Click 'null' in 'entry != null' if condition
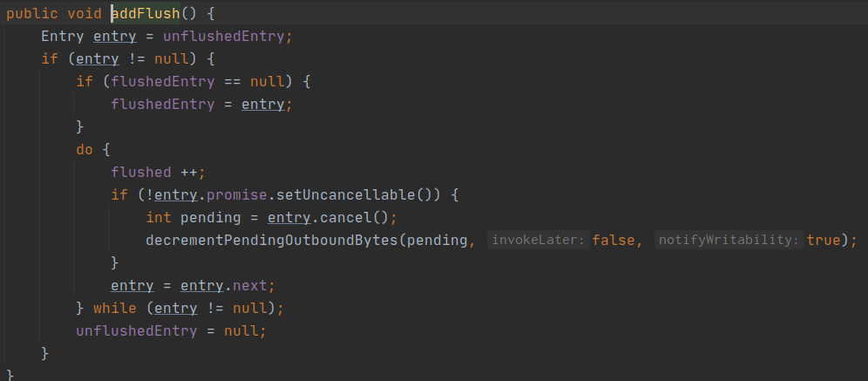Screen dimensions: 868x381 click(x=171, y=59)
